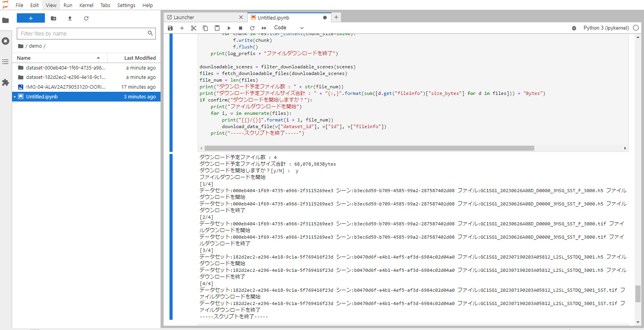Click the [4/4] output line
The image size is (644, 330).
click(207, 284)
